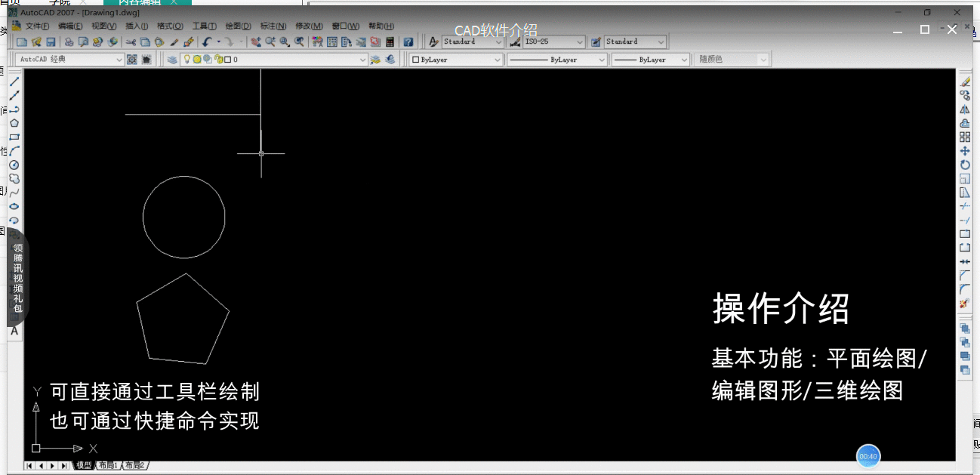Click the 00:40 timer bubble
The image size is (980, 475).
[868, 456]
